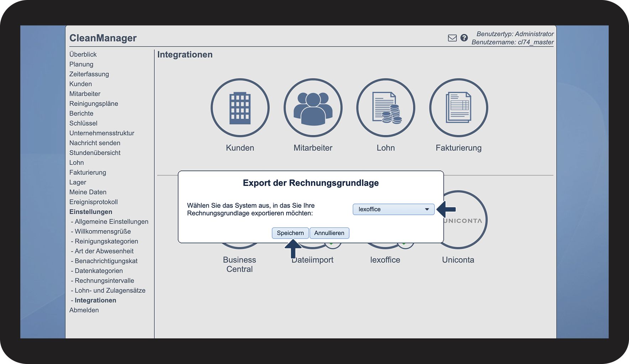629x364 pixels.
Task: Open Meine Daten in the sidebar
Action: (88, 192)
